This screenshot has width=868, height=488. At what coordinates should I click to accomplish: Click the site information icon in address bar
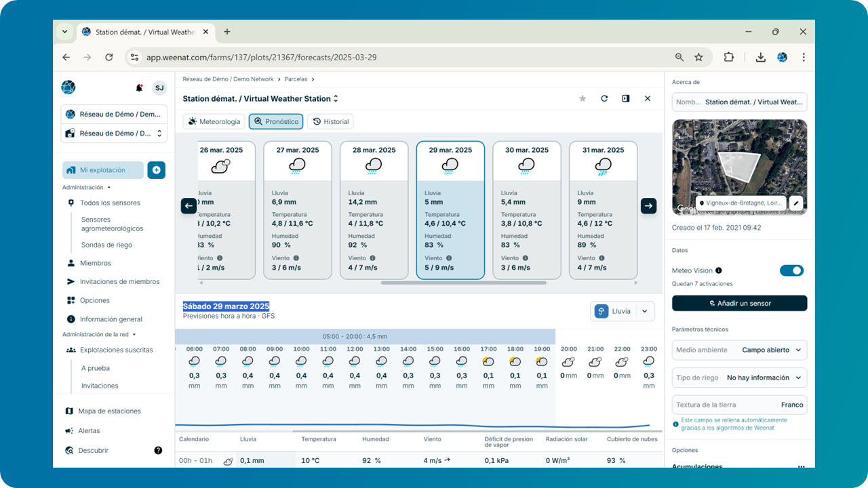coord(134,58)
